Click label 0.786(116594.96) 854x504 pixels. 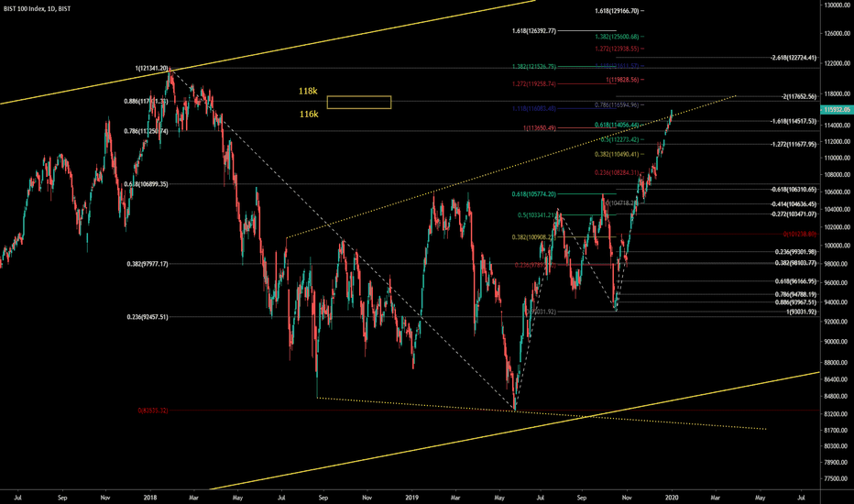617,104
